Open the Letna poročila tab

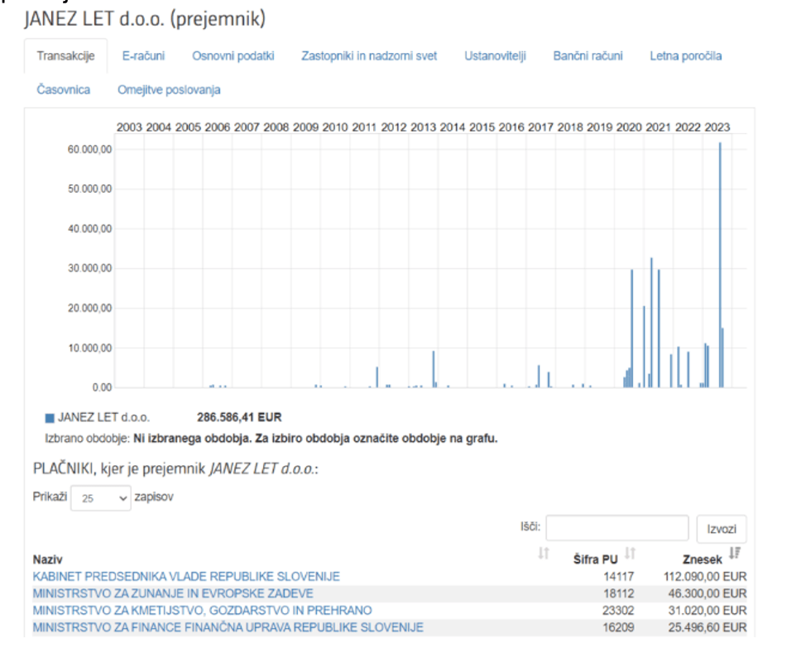pos(686,56)
